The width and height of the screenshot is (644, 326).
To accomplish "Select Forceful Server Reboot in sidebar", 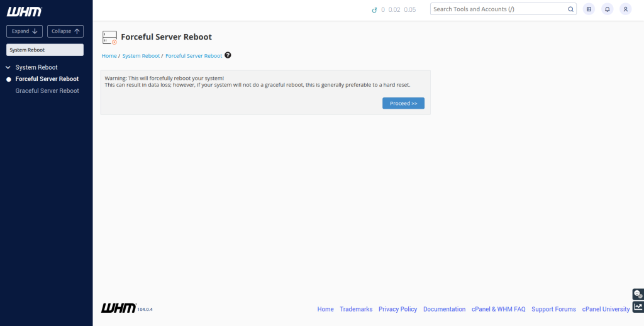I will pos(47,79).
